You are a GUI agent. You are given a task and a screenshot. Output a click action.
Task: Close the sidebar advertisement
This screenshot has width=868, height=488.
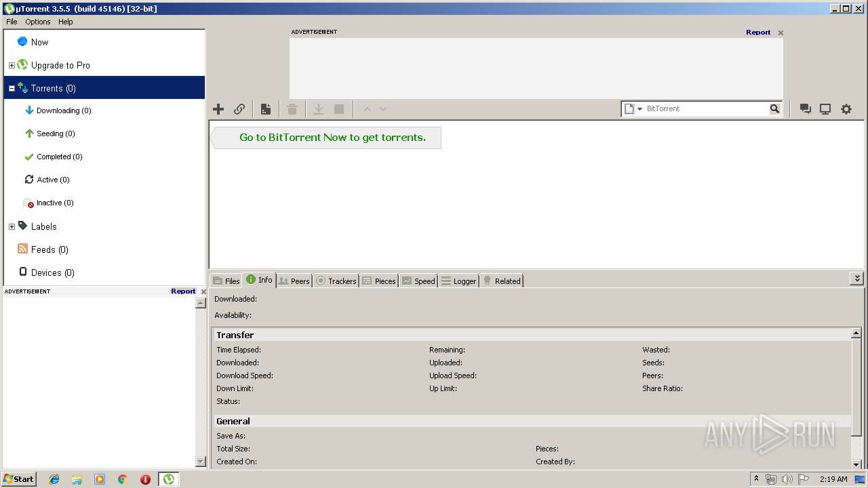[x=203, y=291]
